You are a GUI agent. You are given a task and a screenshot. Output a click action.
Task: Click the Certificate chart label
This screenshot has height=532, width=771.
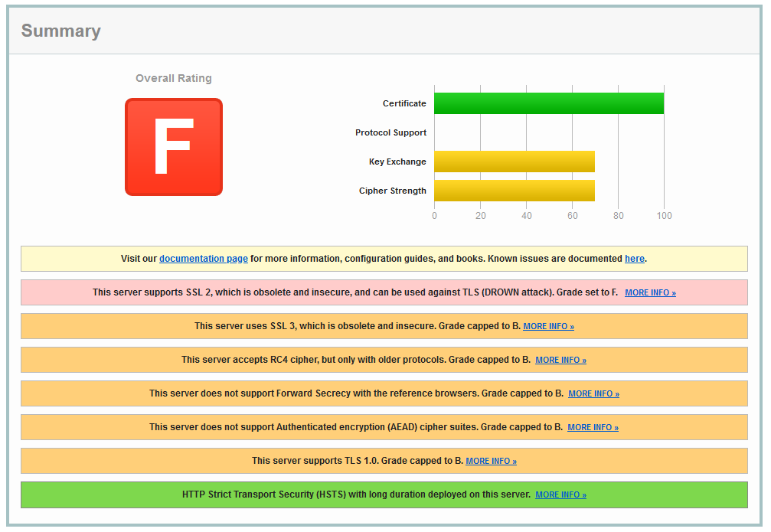coord(404,103)
